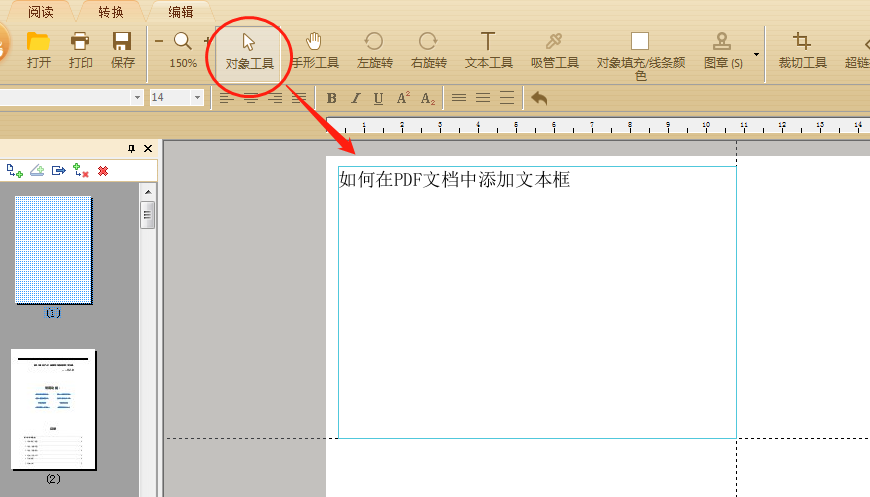
Task: Expand the 图章 stamp dropdown arrow
Action: click(x=756, y=54)
